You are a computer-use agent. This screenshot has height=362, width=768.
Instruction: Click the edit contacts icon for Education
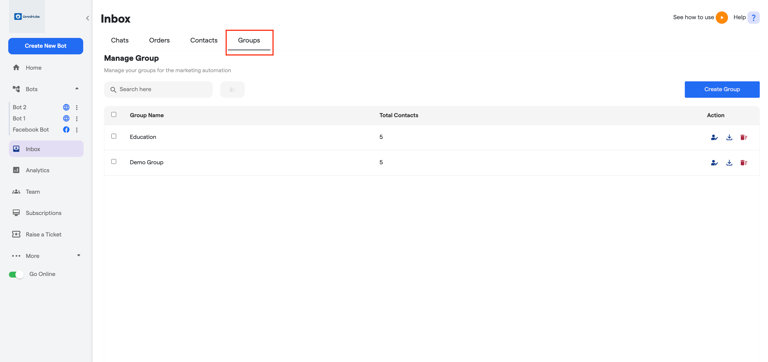tap(714, 137)
